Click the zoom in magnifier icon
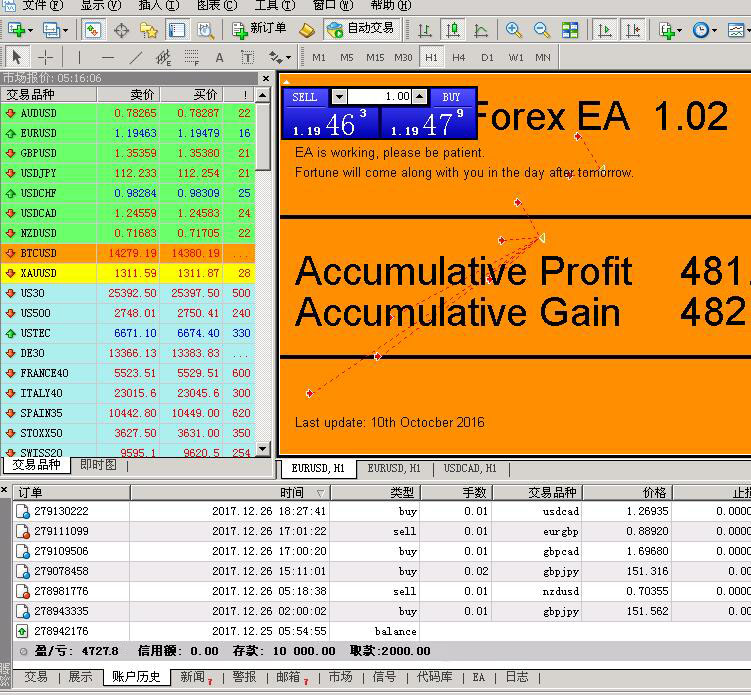 (513, 30)
